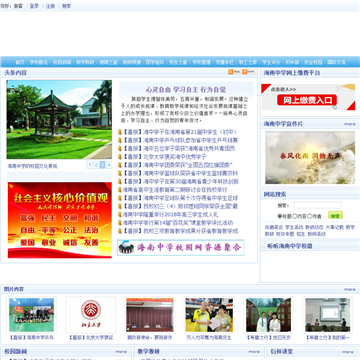
Task: Switch slideshow to page 4
Action: pos(109,165)
